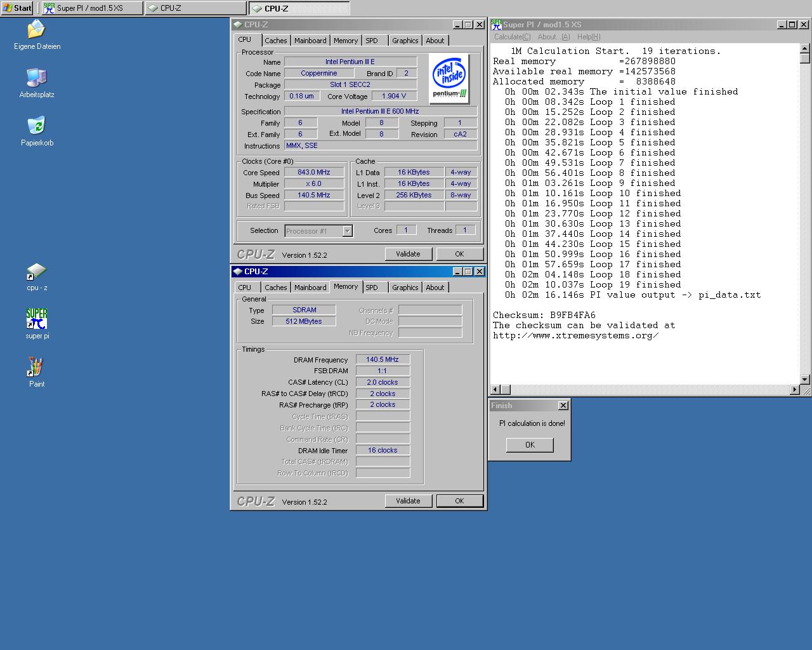Click the Super PI horizontal scrollbar right arrow
This screenshot has width=812, height=650.
point(795,389)
